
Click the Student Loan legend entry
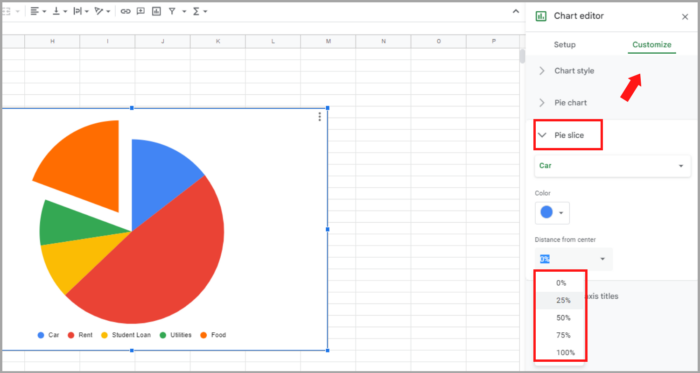click(126, 335)
